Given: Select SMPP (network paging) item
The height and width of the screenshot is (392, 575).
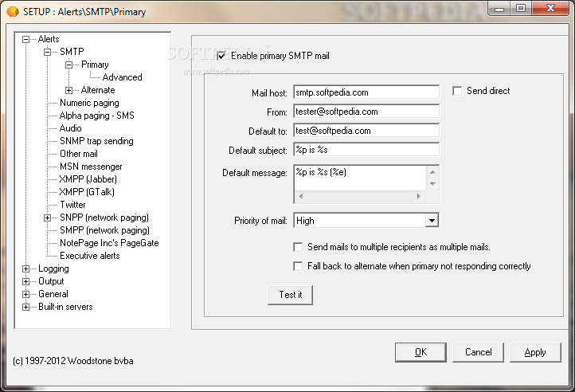Looking at the screenshot, I should point(104,230).
